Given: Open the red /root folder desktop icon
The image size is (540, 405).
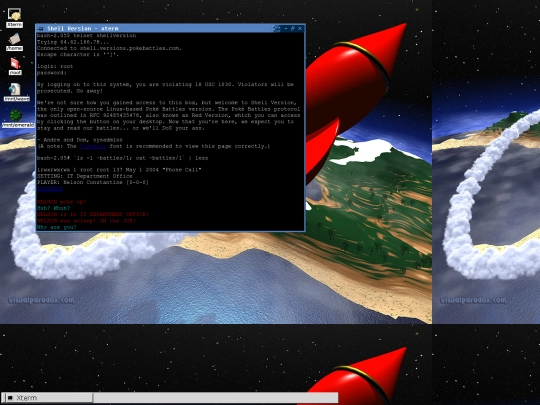Looking at the screenshot, I should tap(15, 66).
